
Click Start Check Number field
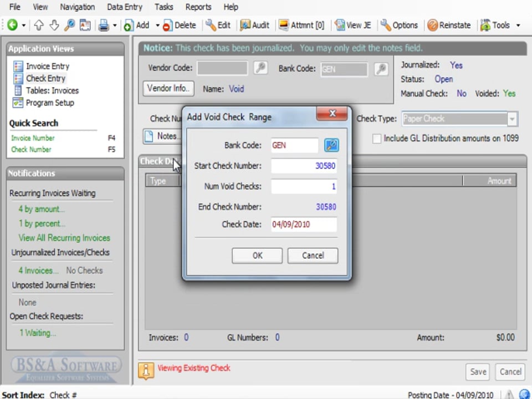(x=304, y=166)
